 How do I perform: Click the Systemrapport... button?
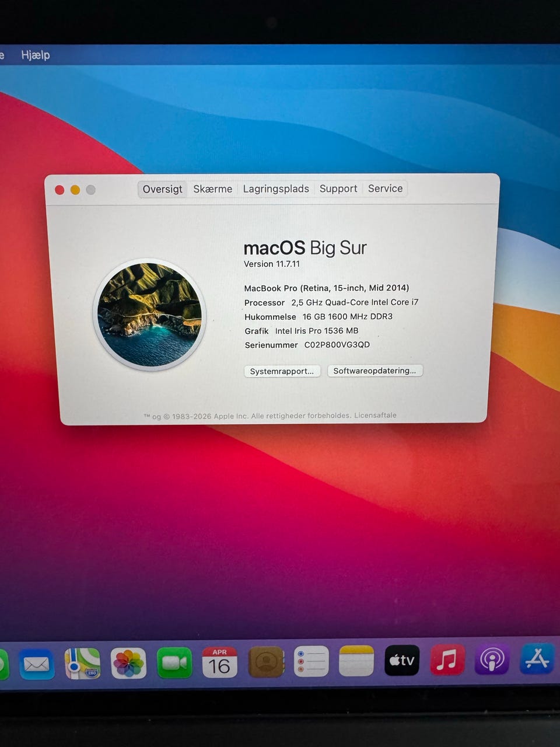(282, 371)
